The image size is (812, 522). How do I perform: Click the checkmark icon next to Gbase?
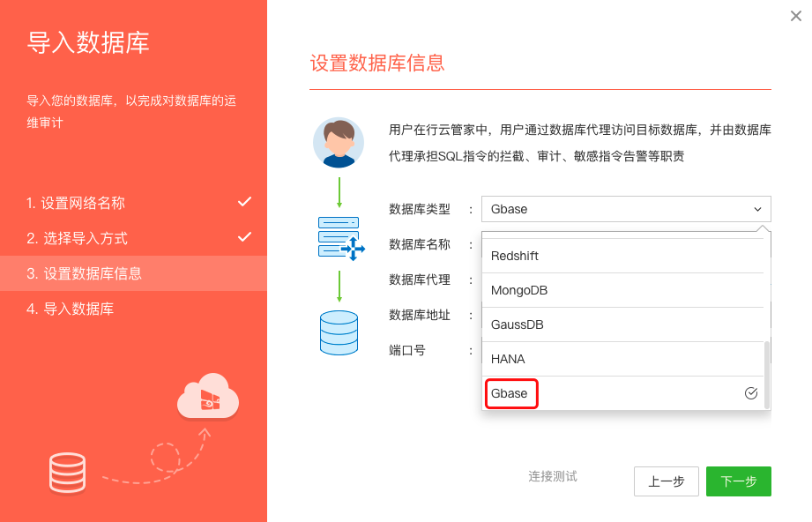tap(751, 393)
